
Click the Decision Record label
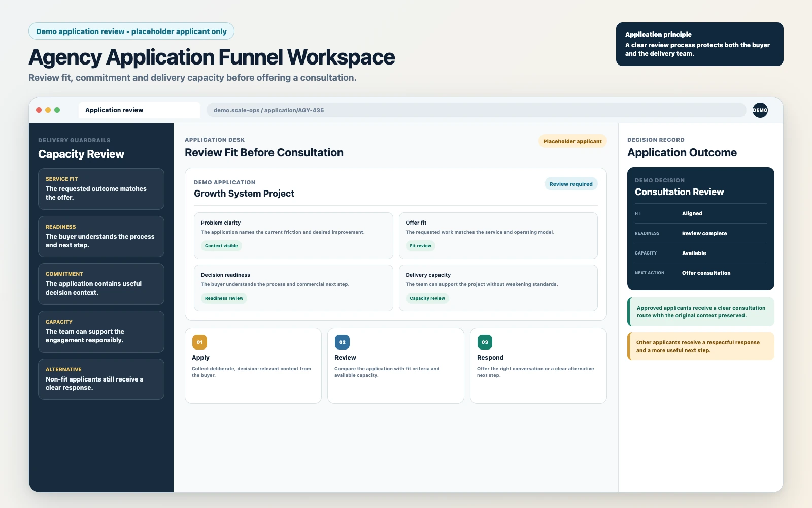[x=656, y=140]
